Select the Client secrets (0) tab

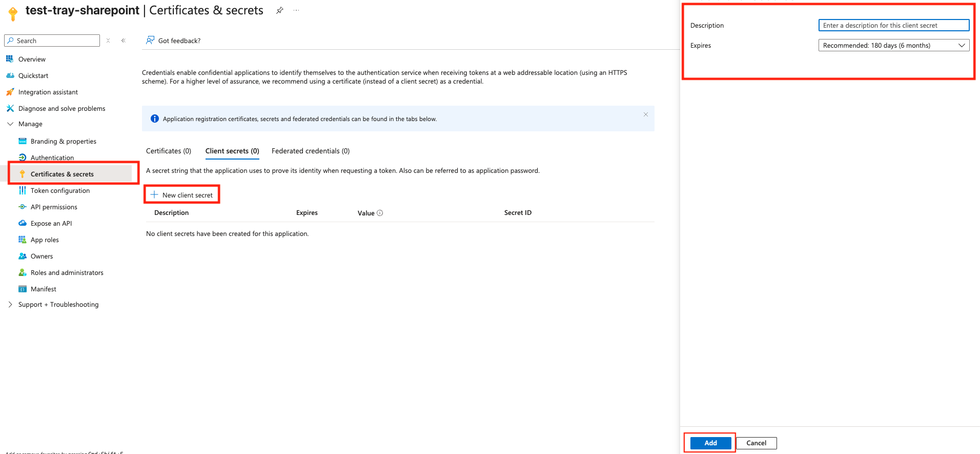232,151
